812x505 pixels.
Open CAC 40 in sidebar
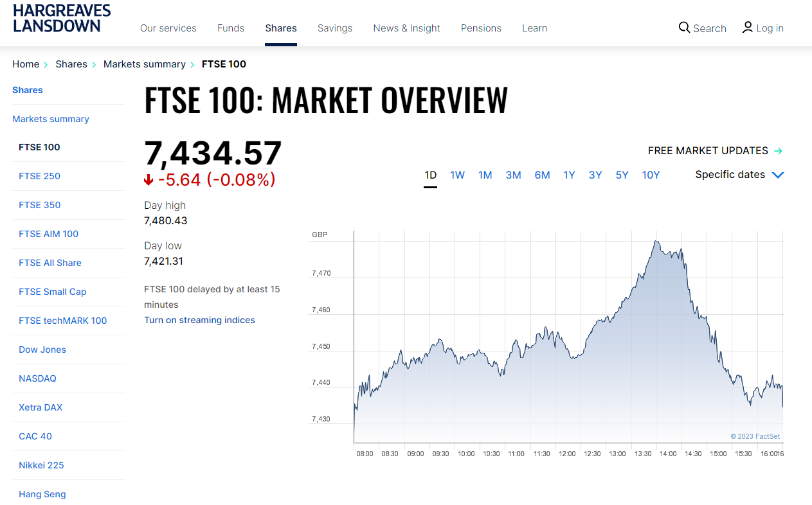[35, 436]
